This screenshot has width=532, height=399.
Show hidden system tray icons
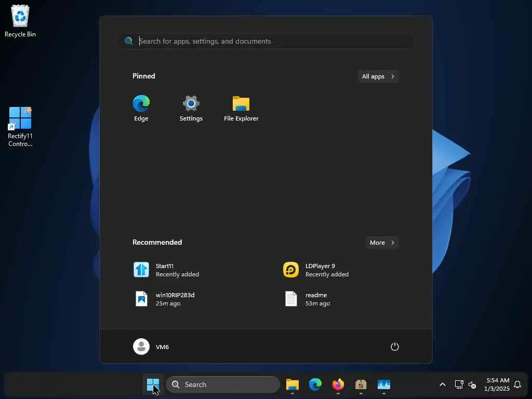tap(443, 384)
